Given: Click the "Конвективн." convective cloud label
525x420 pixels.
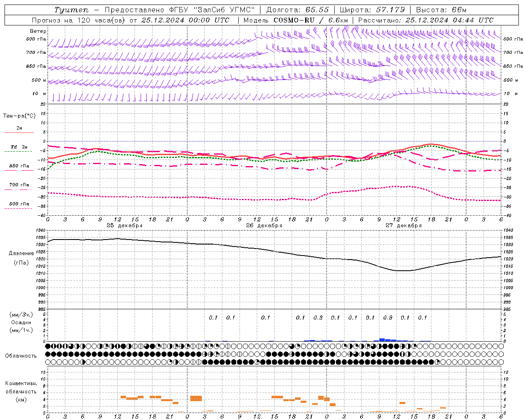Looking at the screenshot, I should coord(21,383).
